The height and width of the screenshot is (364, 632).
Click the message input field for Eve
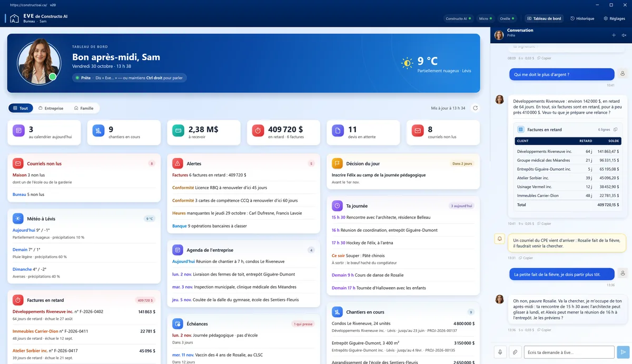(569, 352)
